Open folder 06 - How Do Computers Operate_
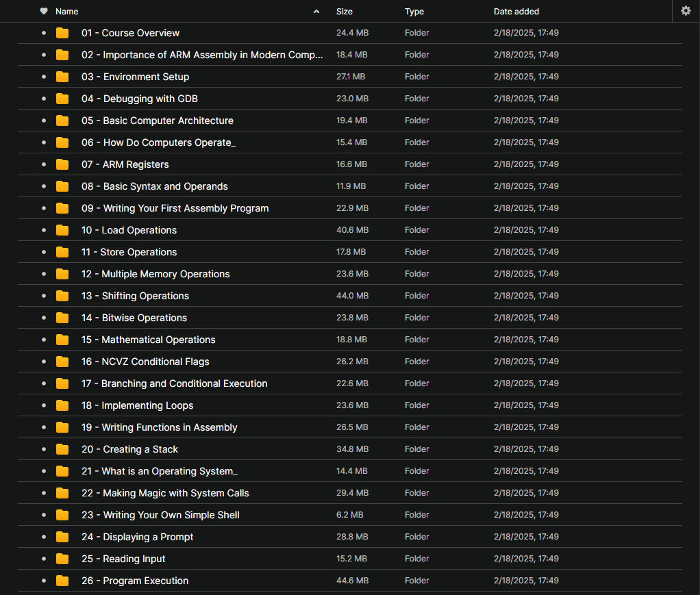 (x=158, y=142)
